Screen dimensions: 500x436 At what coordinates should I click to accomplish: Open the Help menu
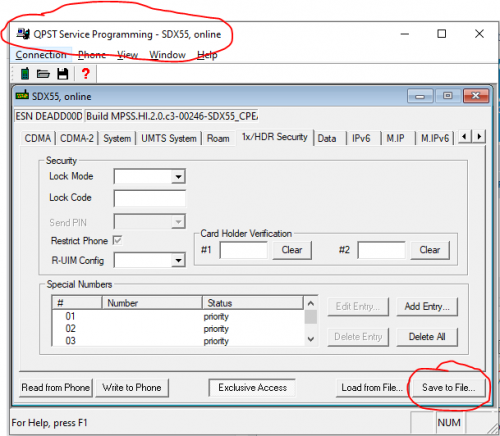207,55
